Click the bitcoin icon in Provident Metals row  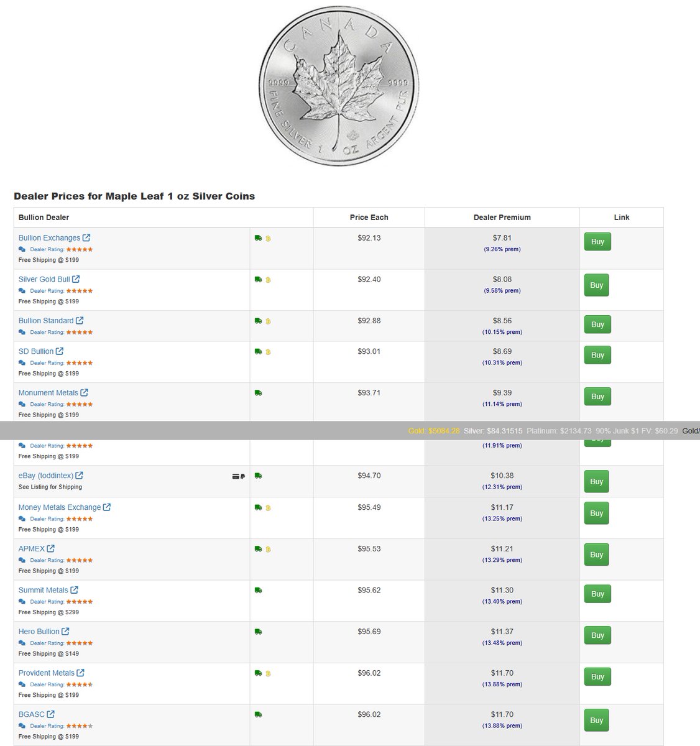click(x=268, y=673)
